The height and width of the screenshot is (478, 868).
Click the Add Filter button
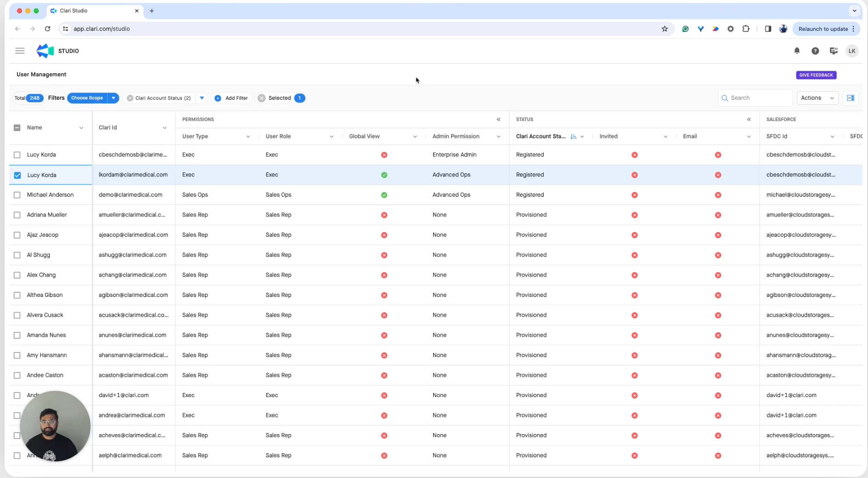point(232,98)
